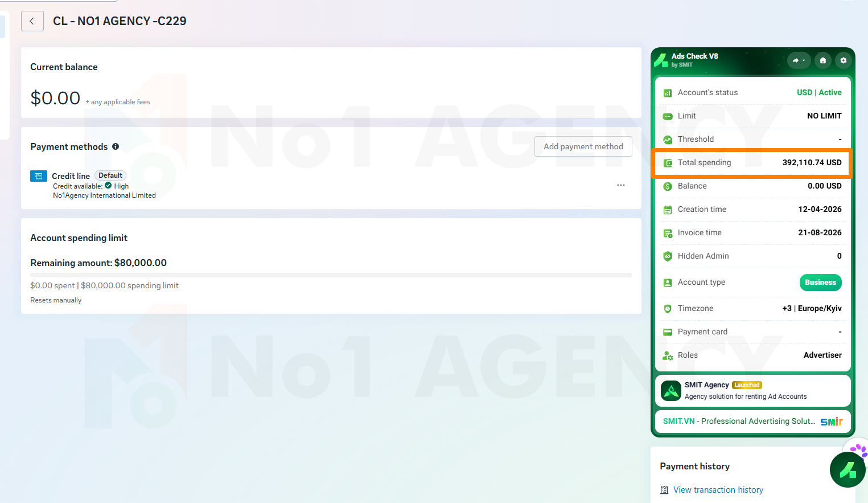
Task: Select the USD | Active status value
Action: [x=819, y=92]
